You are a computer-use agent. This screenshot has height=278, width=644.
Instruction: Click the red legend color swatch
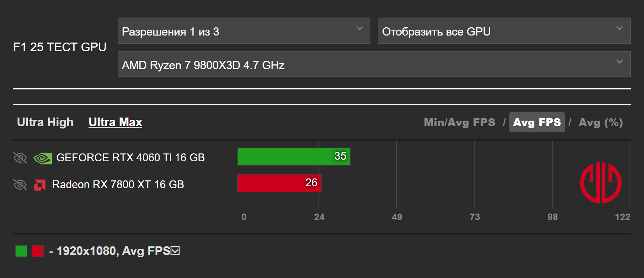pyautogui.click(x=37, y=251)
